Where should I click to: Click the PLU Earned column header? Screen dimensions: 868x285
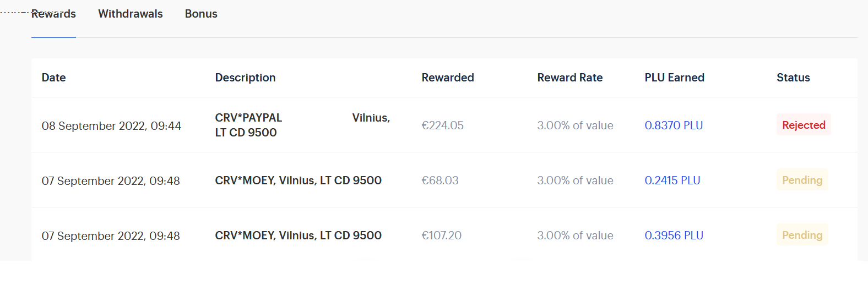pyautogui.click(x=675, y=78)
